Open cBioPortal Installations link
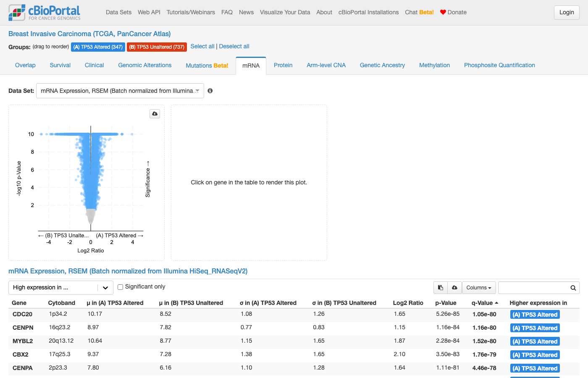588x378 pixels. pyautogui.click(x=369, y=12)
